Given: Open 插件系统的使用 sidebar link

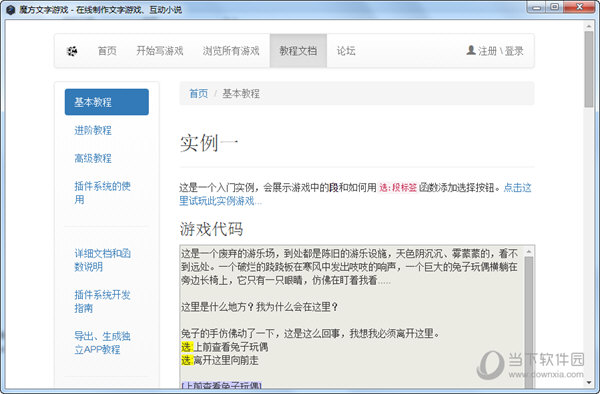Looking at the screenshot, I should tap(102, 193).
